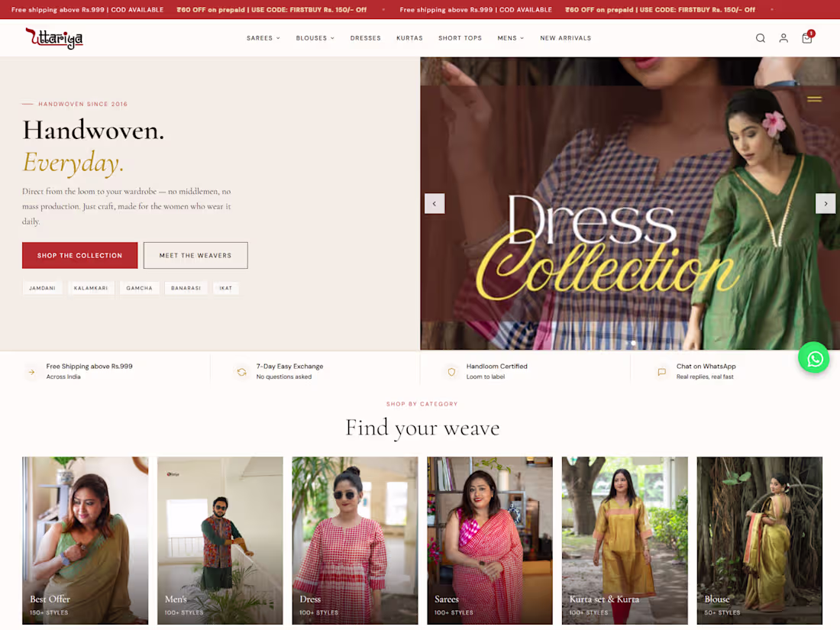Click the first 'Free shipping above Rs.999' announcement
Viewport: 840px width, 630px height.
[87, 10]
